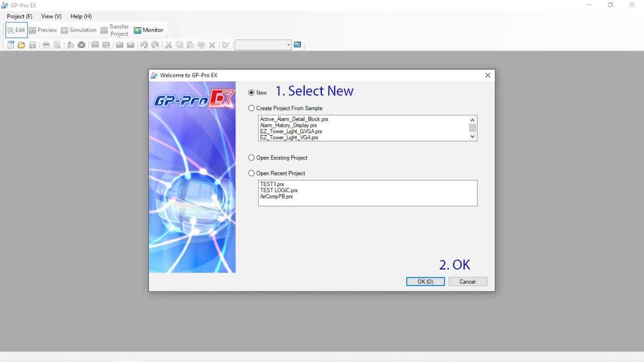Open the Help (H) menu
The image size is (644, 362).
pos(81,16)
